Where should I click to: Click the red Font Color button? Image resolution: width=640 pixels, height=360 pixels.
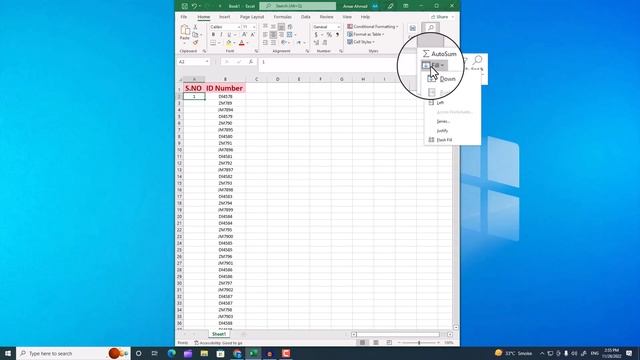click(x=242, y=42)
